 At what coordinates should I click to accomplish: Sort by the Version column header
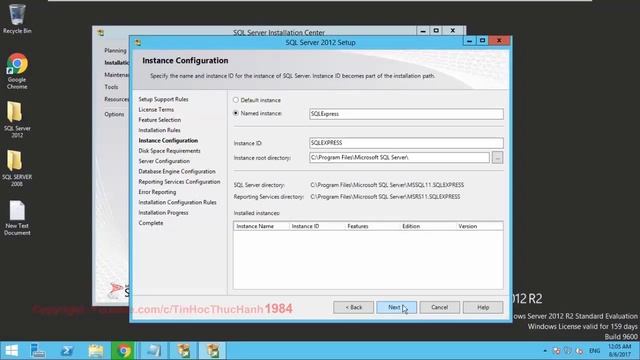pos(480,226)
